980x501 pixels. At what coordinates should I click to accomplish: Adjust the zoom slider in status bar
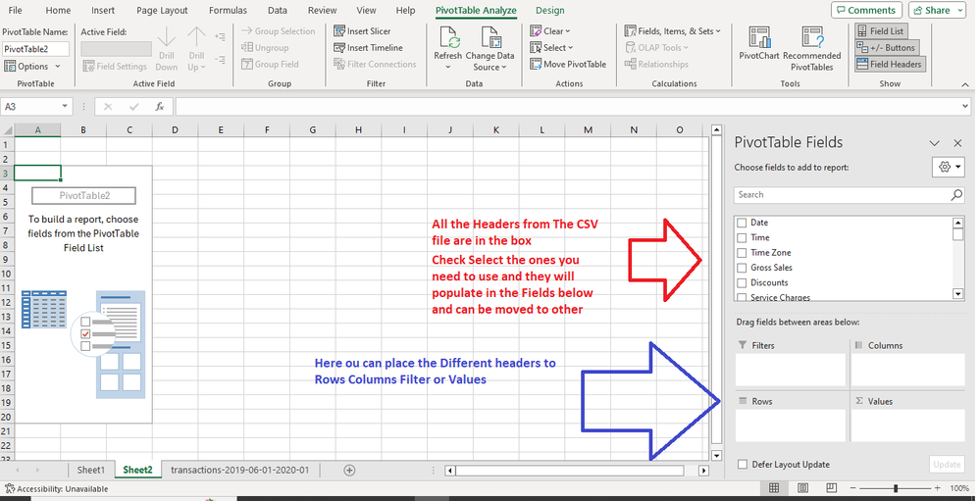pos(896,488)
